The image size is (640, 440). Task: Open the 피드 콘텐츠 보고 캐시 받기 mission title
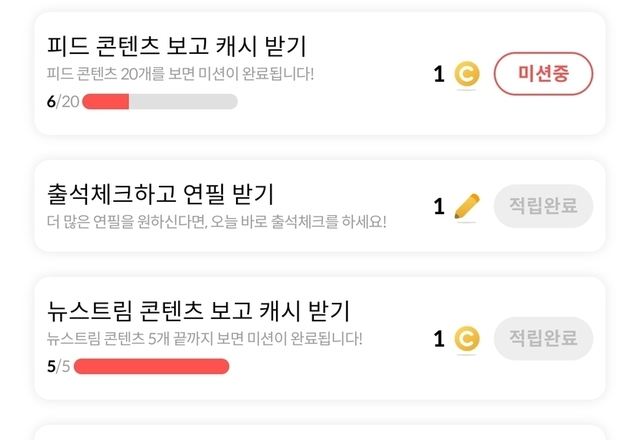click(x=177, y=46)
